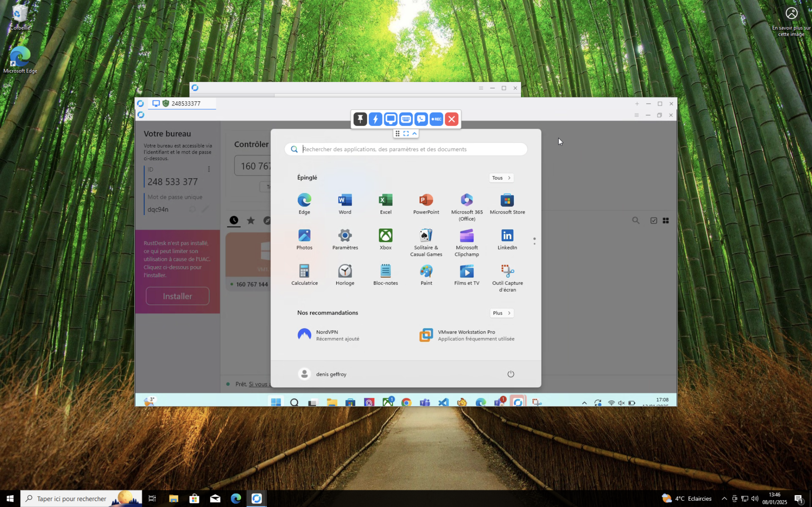Viewport: 812px width, 507px height.
Task: Pin the RustDesk session toolbar
Action: (x=360, y=119)
